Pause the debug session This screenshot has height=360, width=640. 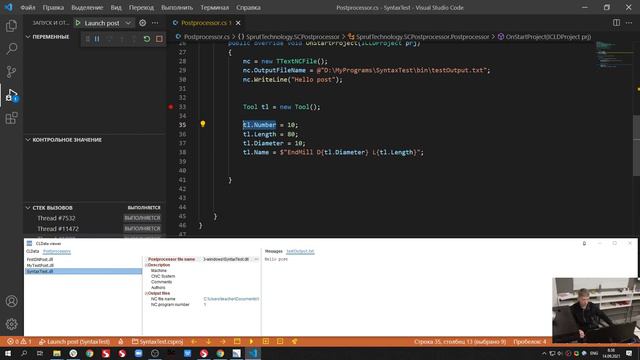97,39
